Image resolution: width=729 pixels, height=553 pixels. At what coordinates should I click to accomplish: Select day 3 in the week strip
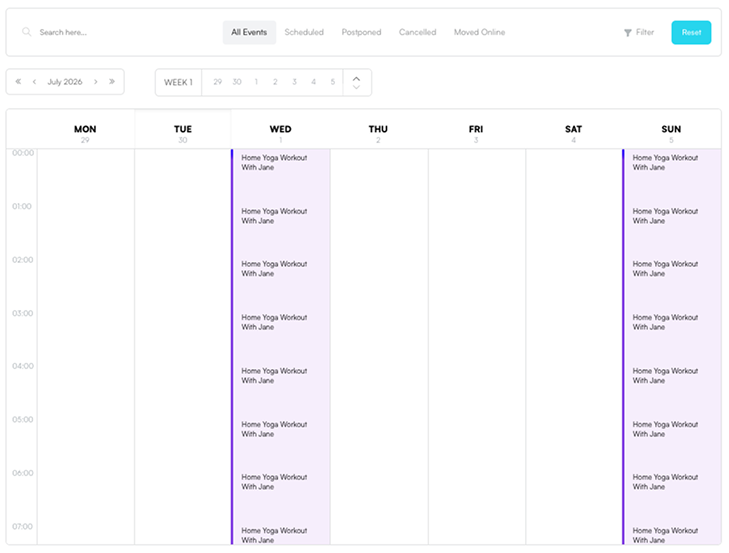[x=294, y=82]
